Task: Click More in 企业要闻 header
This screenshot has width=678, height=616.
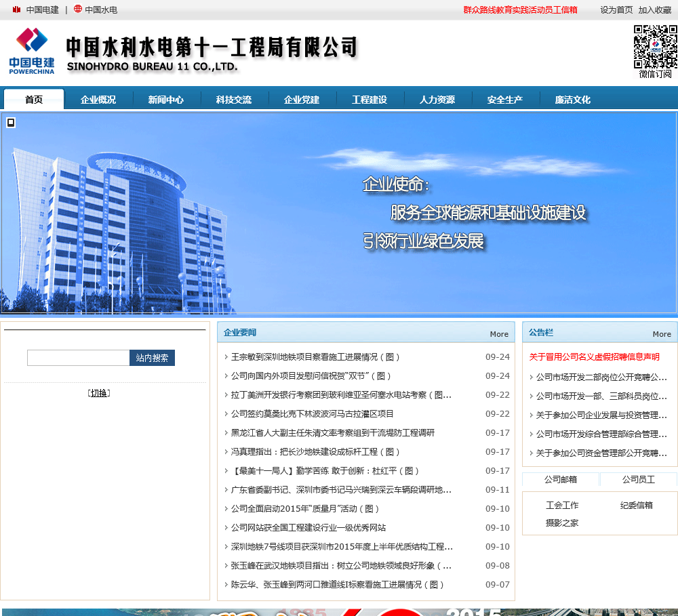Action: (x=499, y=334)
